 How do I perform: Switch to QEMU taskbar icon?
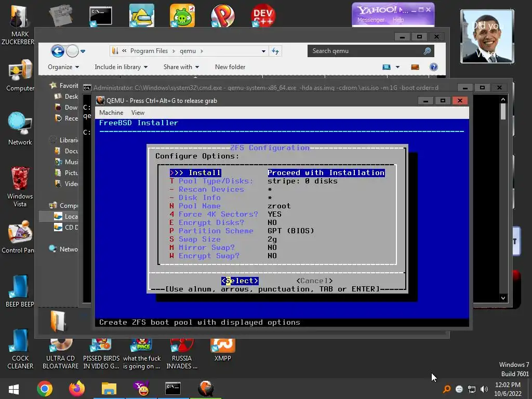(206, 389)
